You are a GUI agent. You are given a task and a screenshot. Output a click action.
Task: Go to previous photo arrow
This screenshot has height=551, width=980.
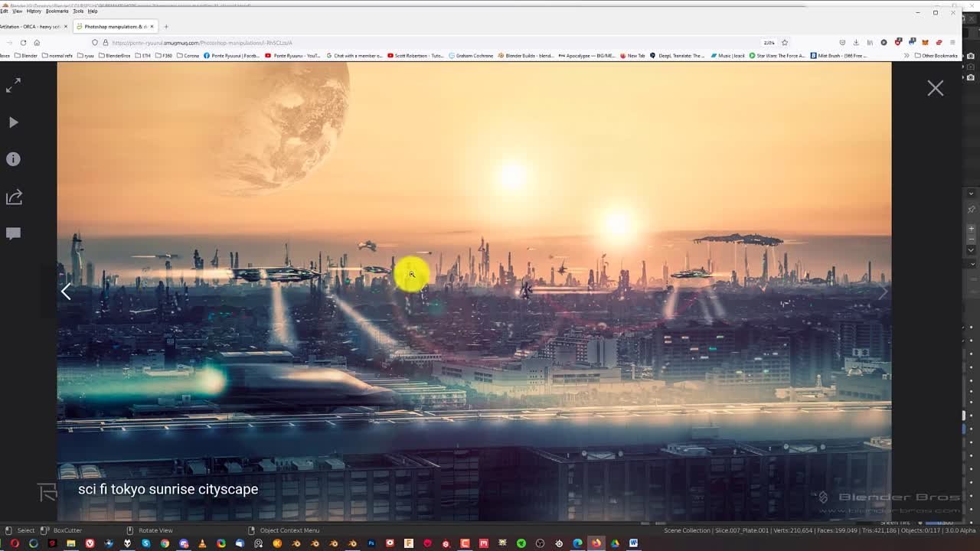[x=66, y=292]
